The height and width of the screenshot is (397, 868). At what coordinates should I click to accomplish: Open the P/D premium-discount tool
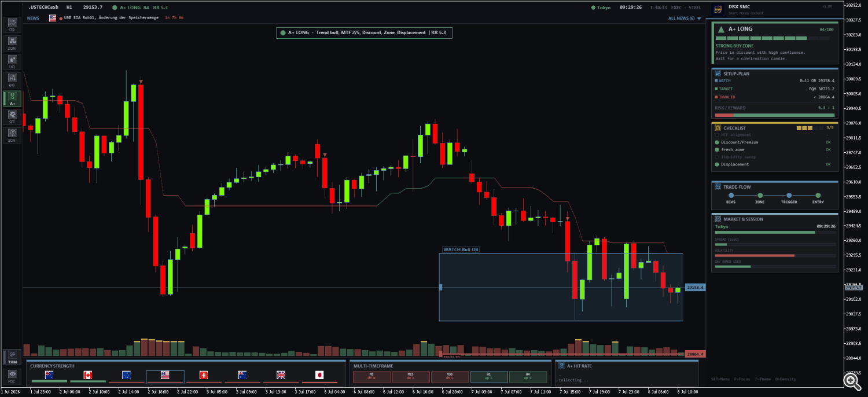click(12, 80)
